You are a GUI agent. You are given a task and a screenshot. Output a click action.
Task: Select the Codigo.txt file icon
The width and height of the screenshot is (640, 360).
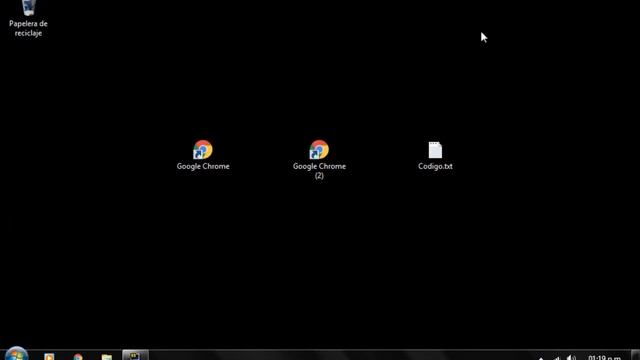pos(435,156)
